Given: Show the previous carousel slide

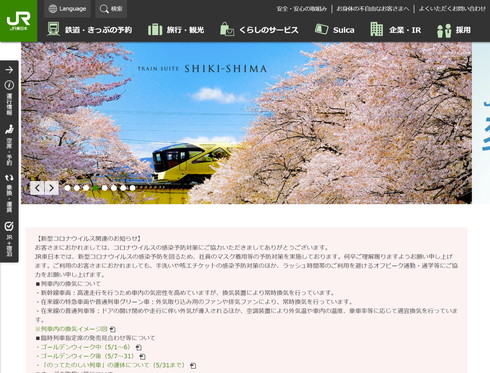Looking at the screenshot, I should (x=37, y=188).
